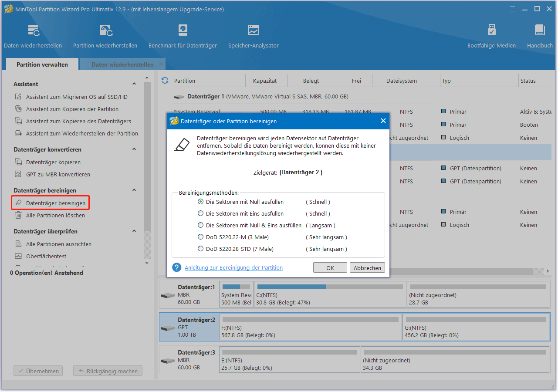Choose Alle Partitionen ausrichten
This screenshot has height=392, width=558.
pos(59,244)
